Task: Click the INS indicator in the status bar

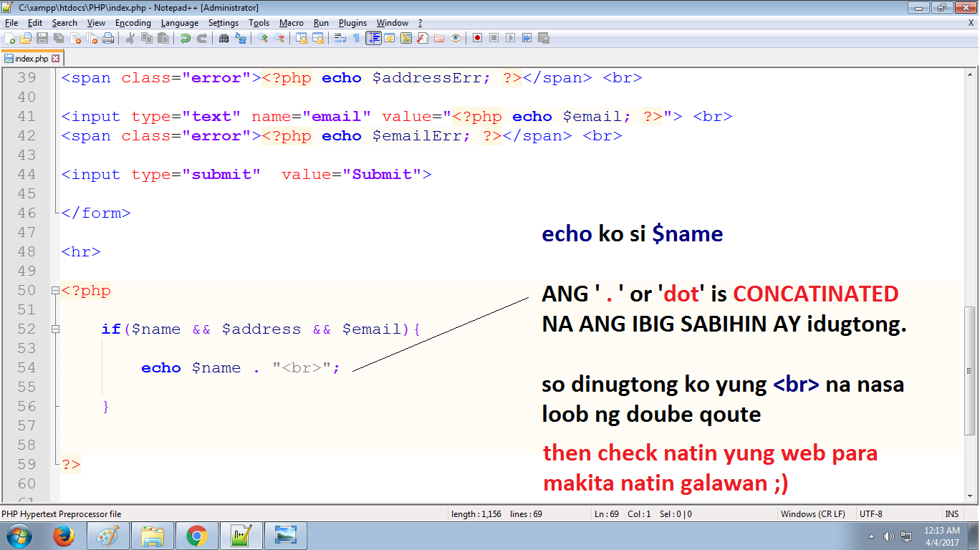Action: click(x=952, y=513)
